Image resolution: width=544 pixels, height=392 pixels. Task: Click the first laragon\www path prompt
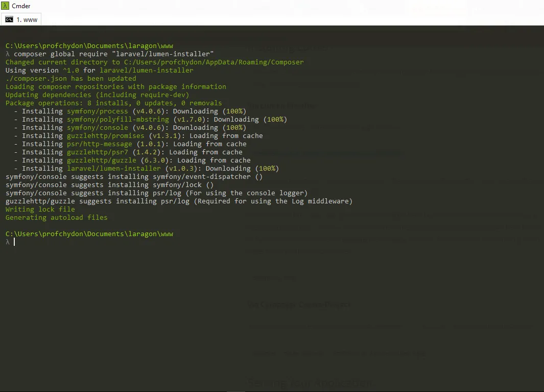point(89,46)
